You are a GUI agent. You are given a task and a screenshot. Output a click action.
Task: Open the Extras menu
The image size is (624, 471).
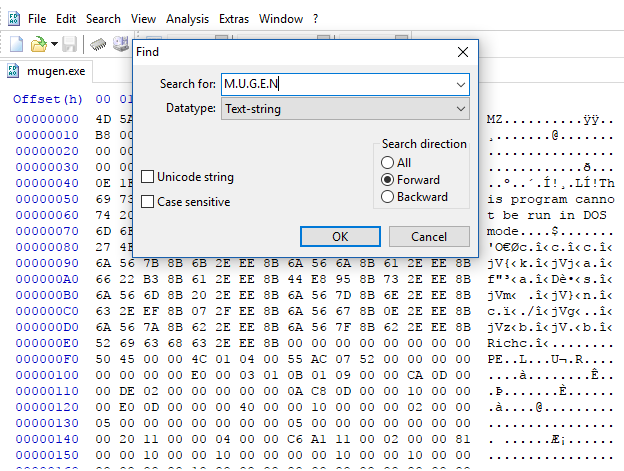click(x=234, y=19)
